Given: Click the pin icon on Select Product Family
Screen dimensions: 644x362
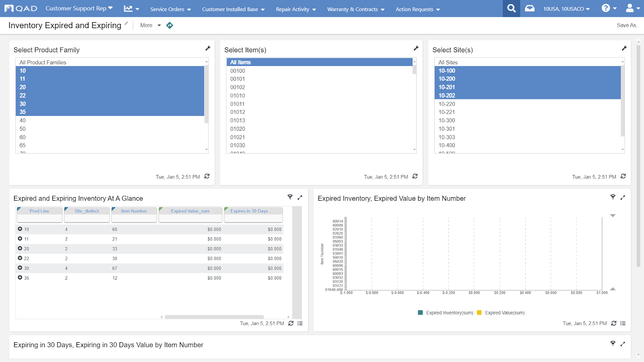Looking at the screenshot, I should coord(208,48).
